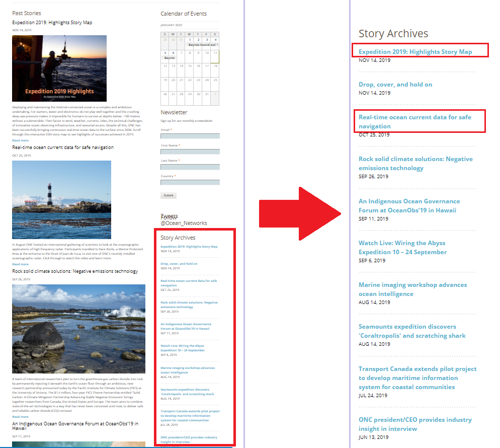
Task: Submit the newsletter signup form
Action: point(169,195)
